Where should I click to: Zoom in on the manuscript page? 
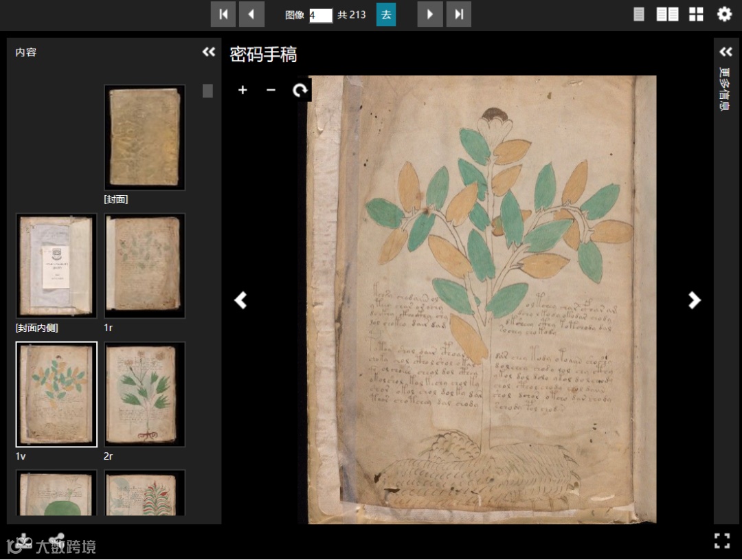click(x=243, y=89)
